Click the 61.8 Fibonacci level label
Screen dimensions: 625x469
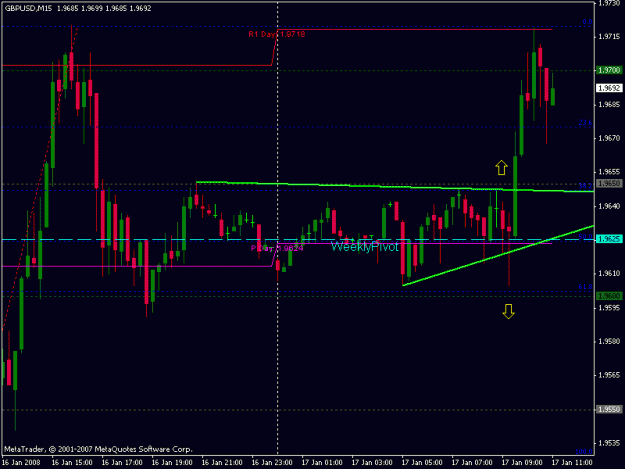coord(585,287)
